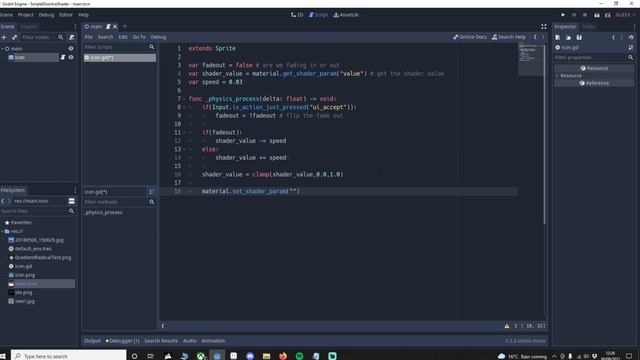Add a new node in Scene dock
640x360 pixels.
coord(4,37)
